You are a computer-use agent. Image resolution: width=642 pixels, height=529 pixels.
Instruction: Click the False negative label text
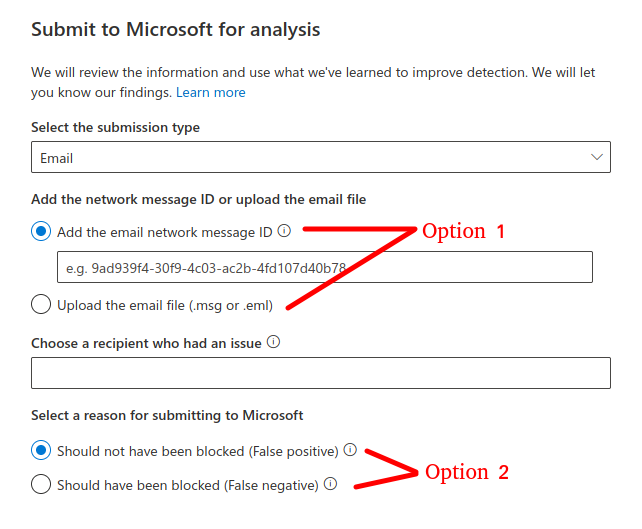coord(188,485)
